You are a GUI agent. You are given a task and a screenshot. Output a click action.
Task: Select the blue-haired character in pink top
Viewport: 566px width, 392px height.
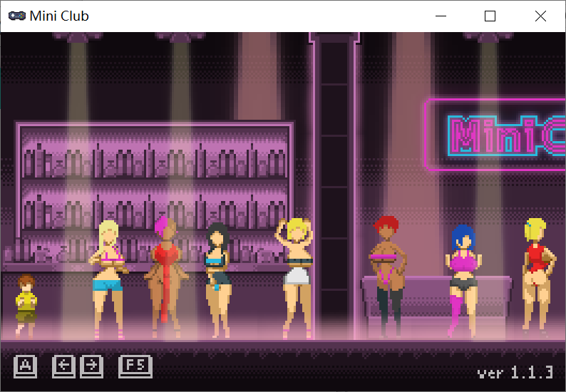click(x=463, y=278)
